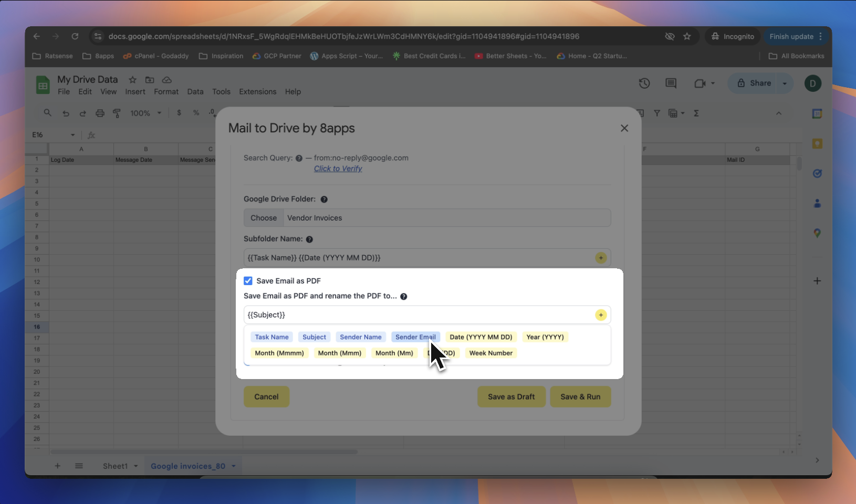856x504 pixels.
Task: Format as currency with dollar icon
Action: (179, 113)
